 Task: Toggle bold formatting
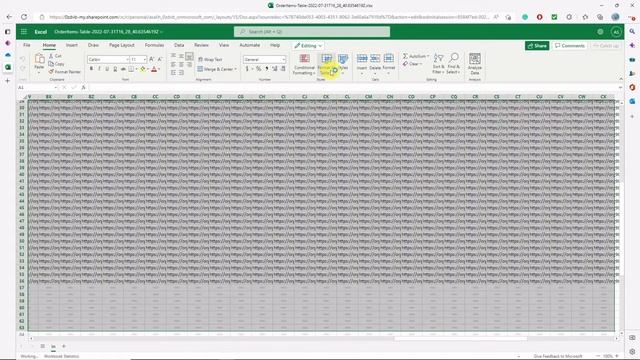[x=91, y=69]
